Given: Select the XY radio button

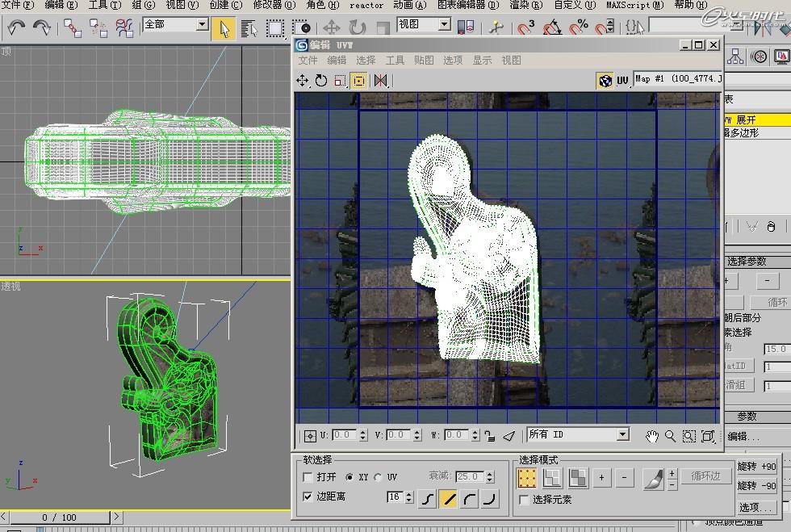Looking at the screenshot, I should [x=349, y=477].
